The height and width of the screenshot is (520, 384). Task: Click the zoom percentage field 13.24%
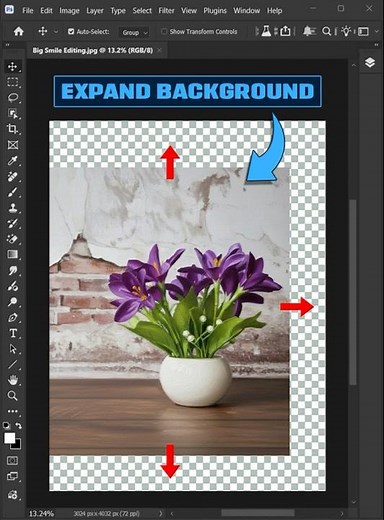41,513
